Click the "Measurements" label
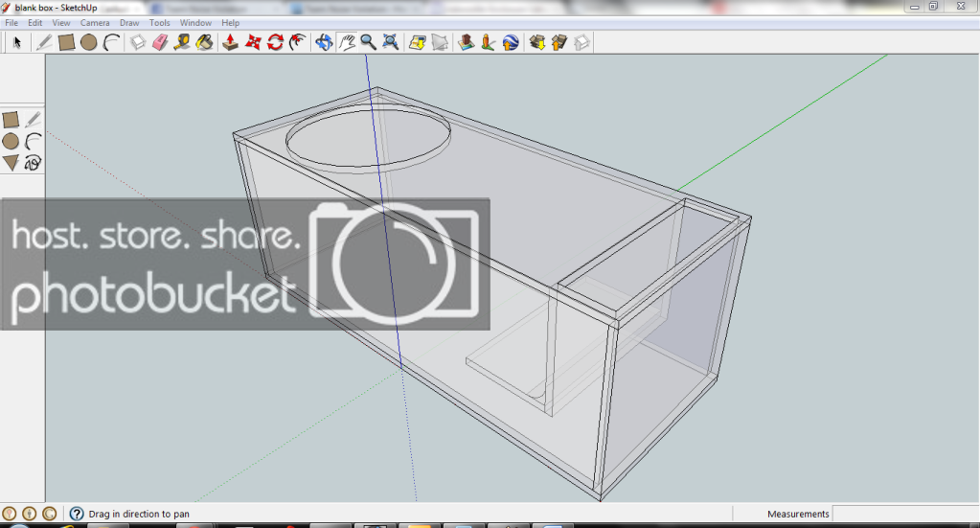This screenshot has width=980, height=528. [798, 514]
